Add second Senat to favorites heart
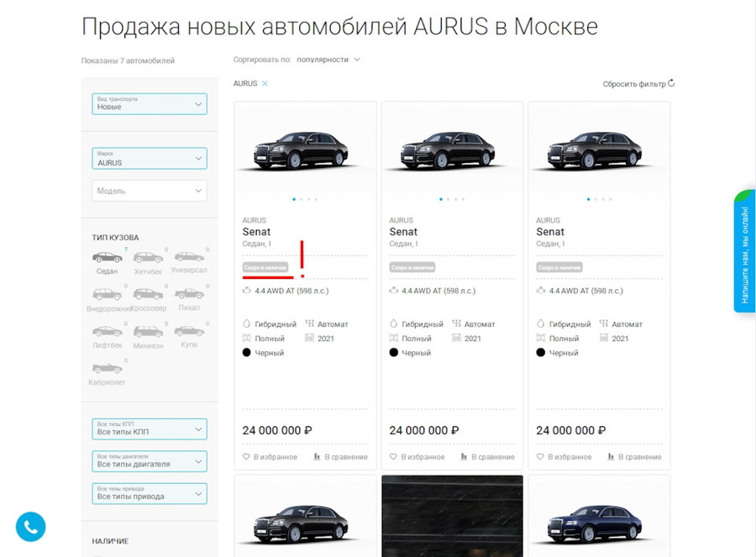This screenshot has height=557, width=756. [x=393, y=457]
